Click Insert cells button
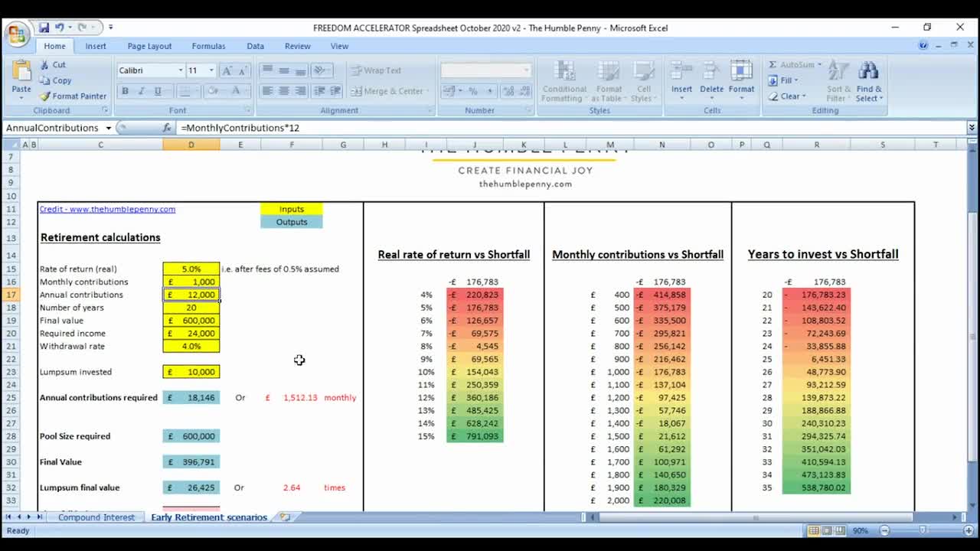The width and height of the screenshot is (980, 551). tap(681, 80)
